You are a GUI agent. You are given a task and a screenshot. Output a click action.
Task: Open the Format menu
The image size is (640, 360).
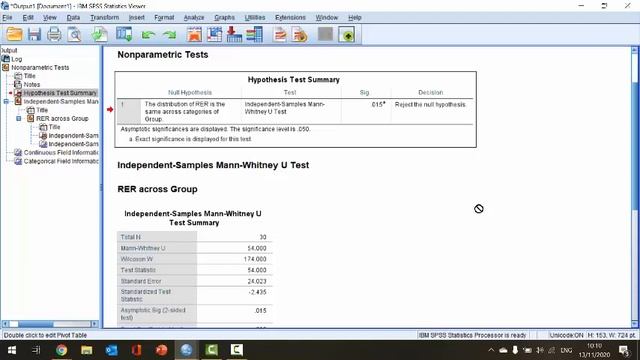(164, 18)
